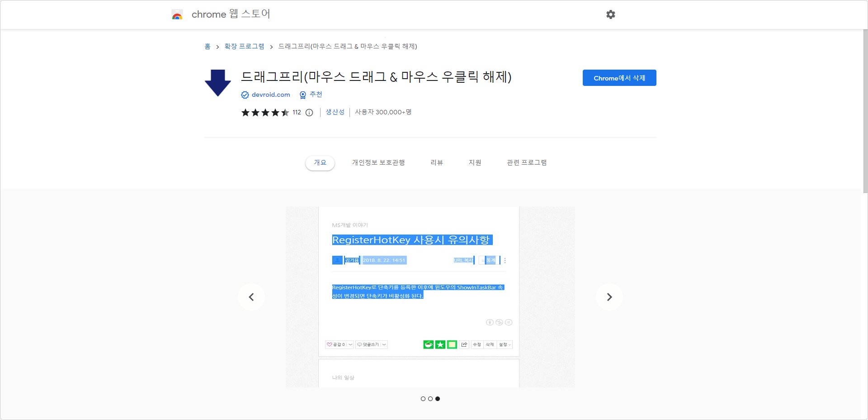868x420 pixels.
Task: Open the settings gear icon
Action: (610, 14)
